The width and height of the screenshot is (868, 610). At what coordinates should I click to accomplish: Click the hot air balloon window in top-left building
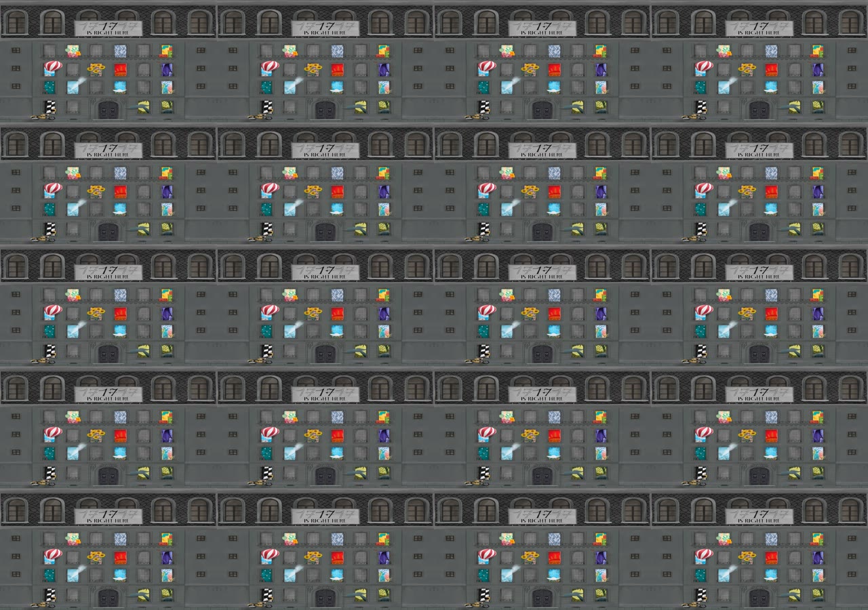[x=52, y=66]
